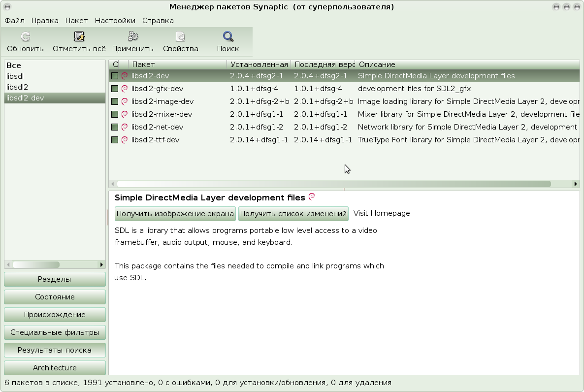The height and width of the screenshot is (392, 584).
Task: Click sidebar horizontal scrollbar thumb
Action: 36,264
